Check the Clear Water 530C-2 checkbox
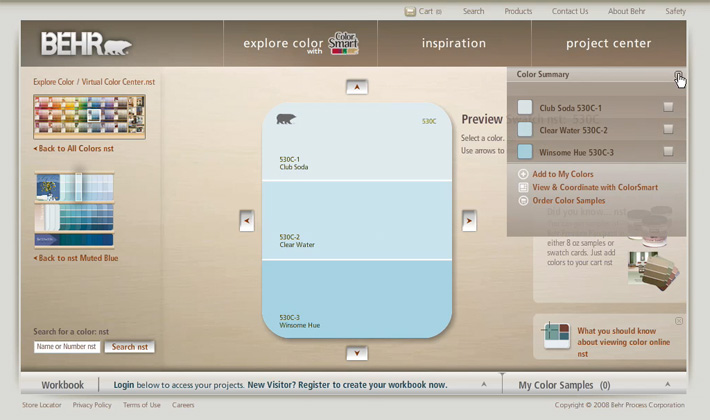Screen dimensions: 710x420 coord(668,129)
